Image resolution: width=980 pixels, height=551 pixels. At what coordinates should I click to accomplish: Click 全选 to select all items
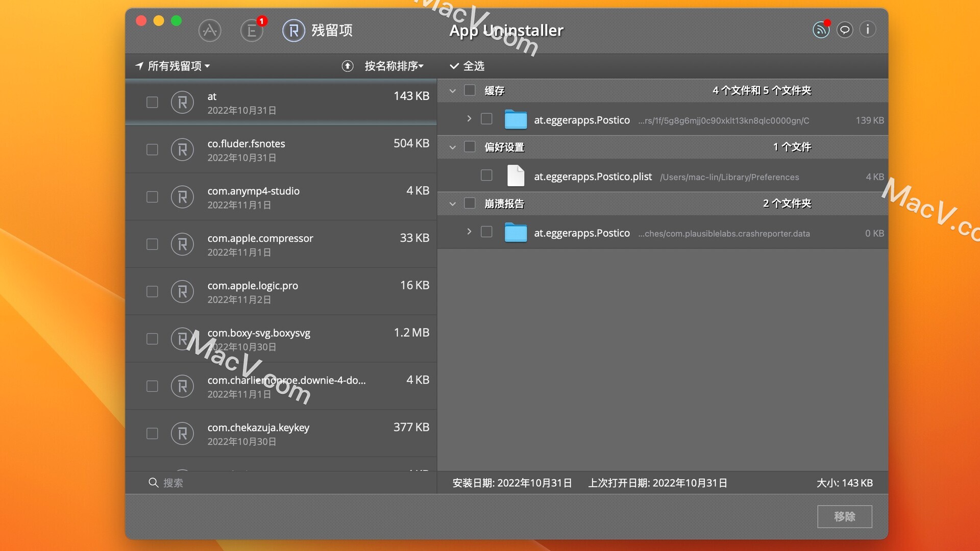467,66
